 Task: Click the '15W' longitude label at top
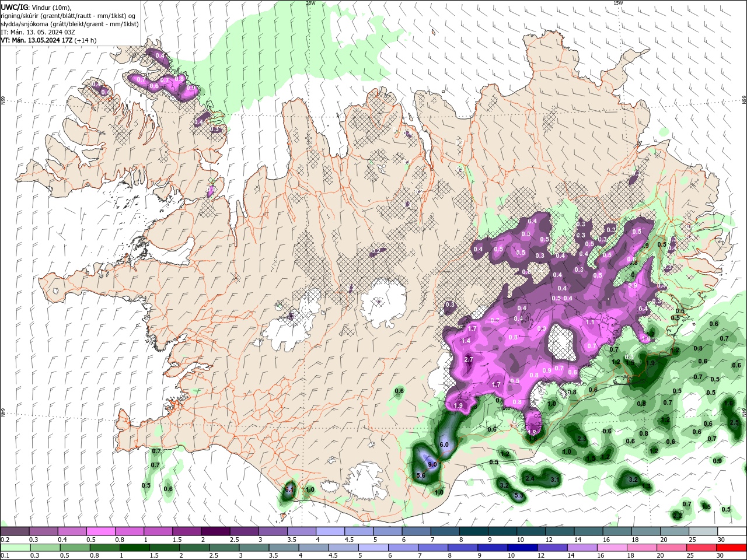coord(618,2)
